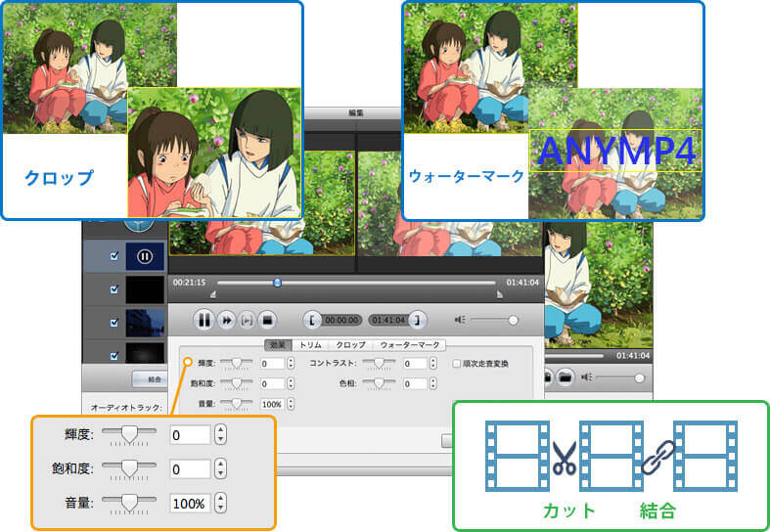Open the snapshot folder icon in main window
The width and height of the screenshot is (770, 532).
coord(566,377)
